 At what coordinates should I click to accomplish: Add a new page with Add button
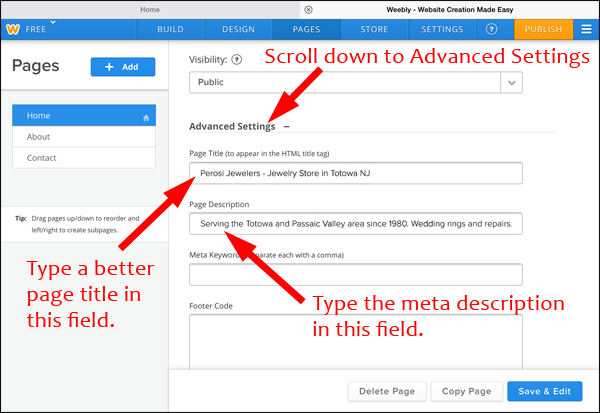coord(123,67)
